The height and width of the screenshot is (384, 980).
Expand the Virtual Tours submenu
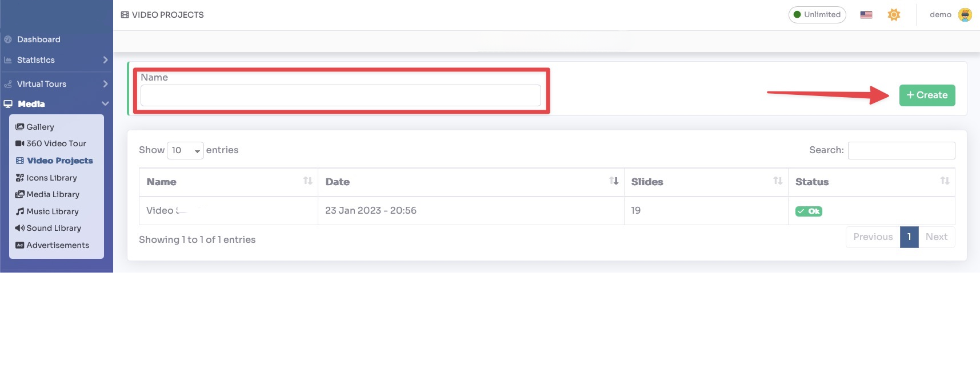point(105,84)
